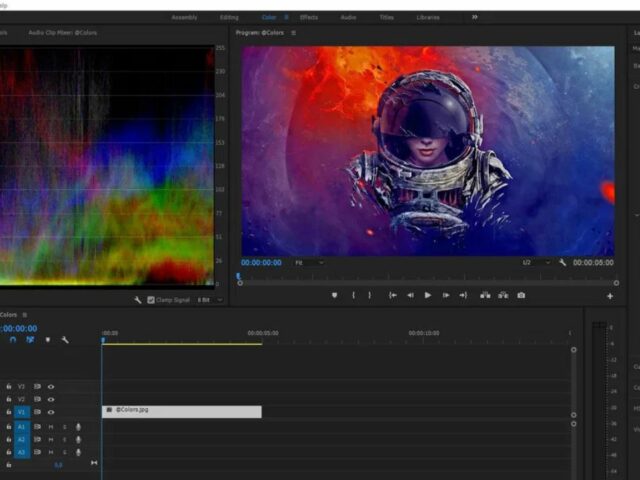Viewport: 640px width, 480px height.
Task: Open the 1/2 playback resolution dropdown
Action: (534, 263)
